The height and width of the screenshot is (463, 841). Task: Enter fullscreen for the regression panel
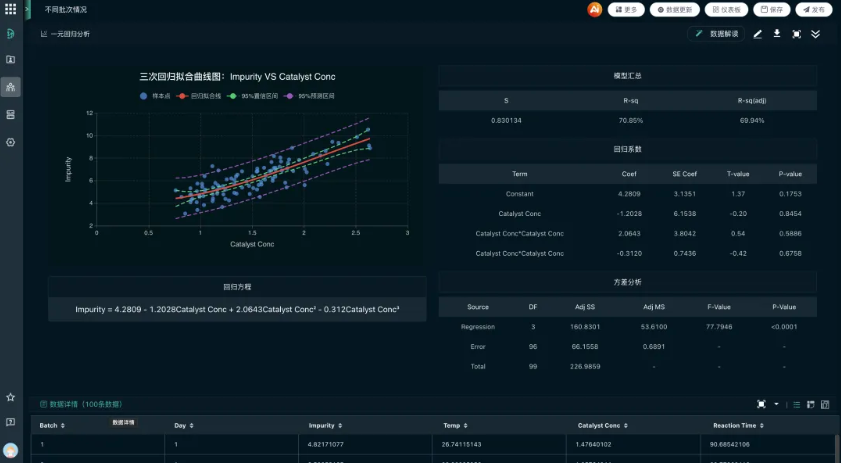point(797,34)
